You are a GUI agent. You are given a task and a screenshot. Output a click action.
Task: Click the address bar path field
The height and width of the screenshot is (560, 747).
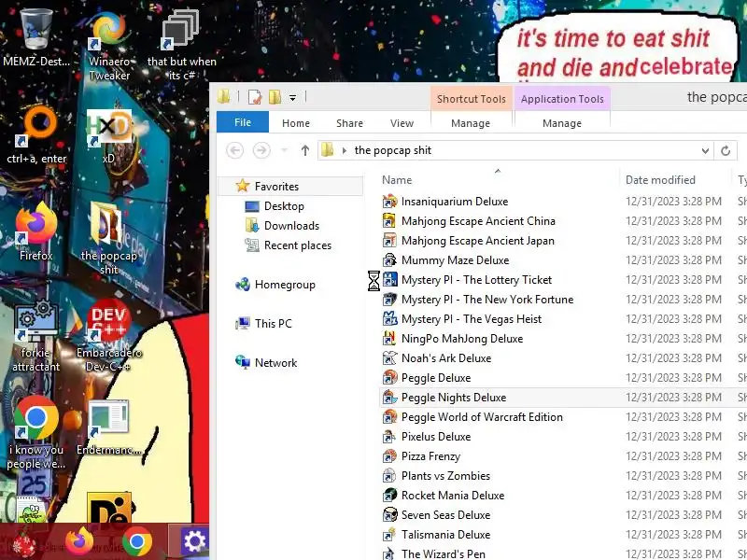pyautogui.click(x=514, y=150)
